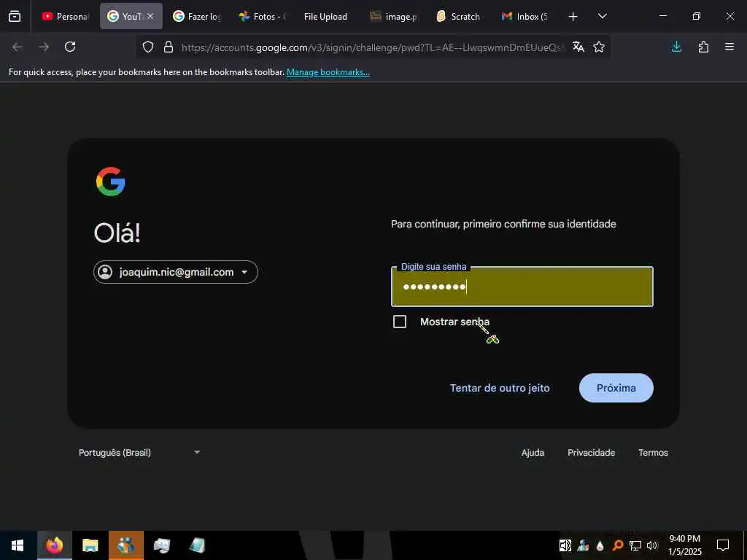Click the orange magnifier tray icon
The width and height of the screenshot is (747, 560).
[617, 545]
